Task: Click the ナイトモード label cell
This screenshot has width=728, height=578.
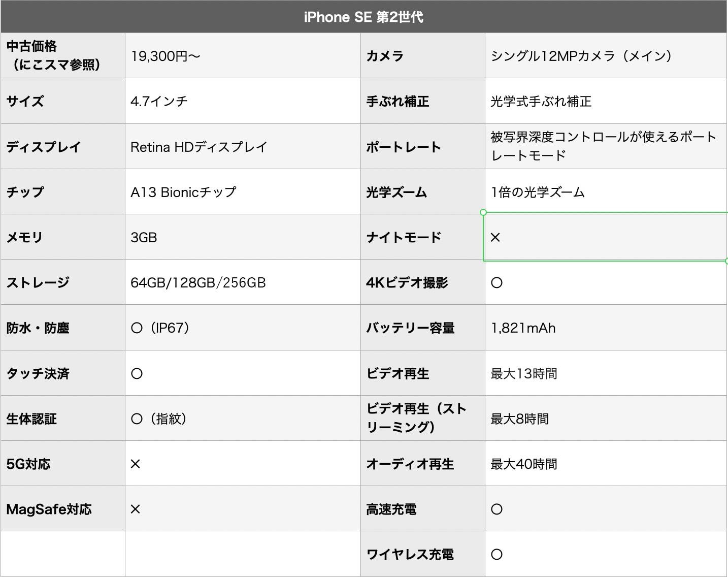Action: pyautogui.click(x=423, y=237)
